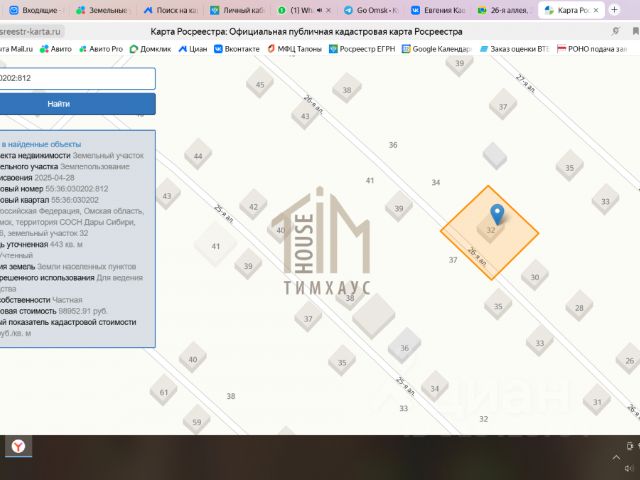Click building 44 on the map

(x=198, y=156)
